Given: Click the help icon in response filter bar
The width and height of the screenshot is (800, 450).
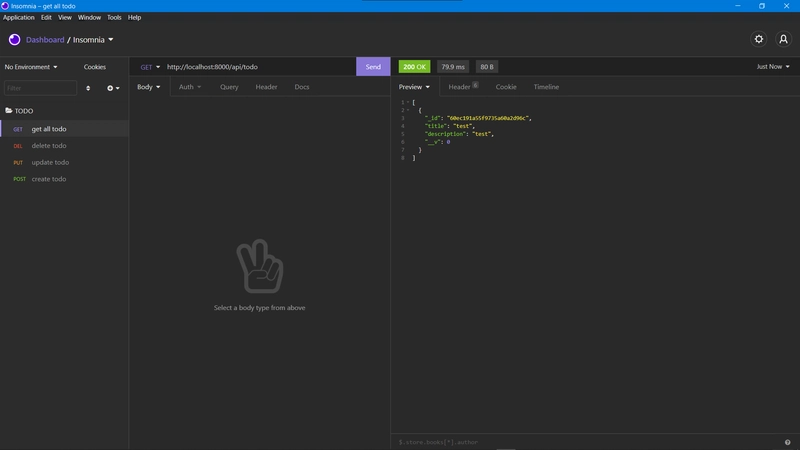Looking at the screenshot, I should [787, 442].
